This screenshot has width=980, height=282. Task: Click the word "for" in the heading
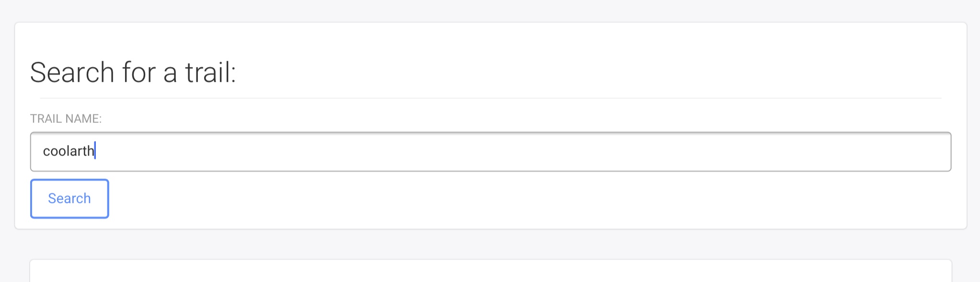point(139,73)
